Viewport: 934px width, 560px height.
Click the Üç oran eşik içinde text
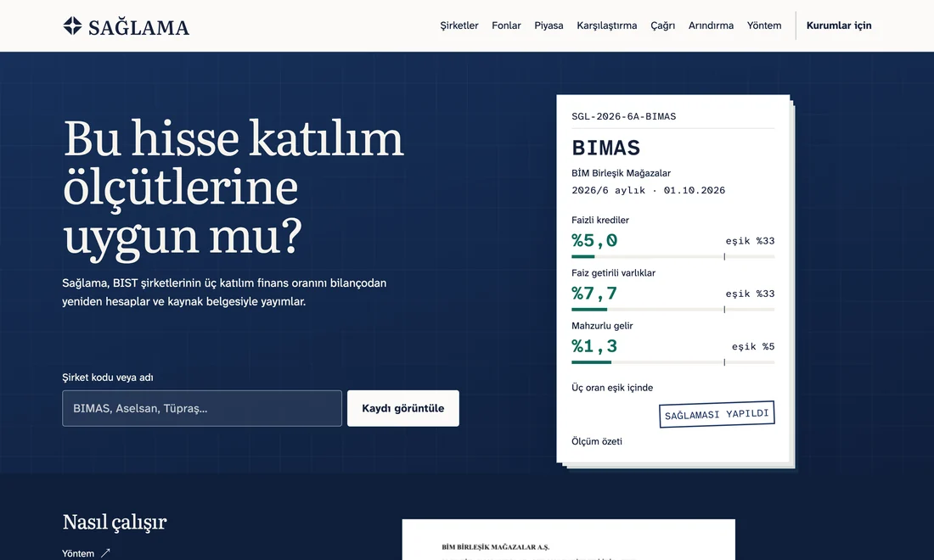pos(612,388)
